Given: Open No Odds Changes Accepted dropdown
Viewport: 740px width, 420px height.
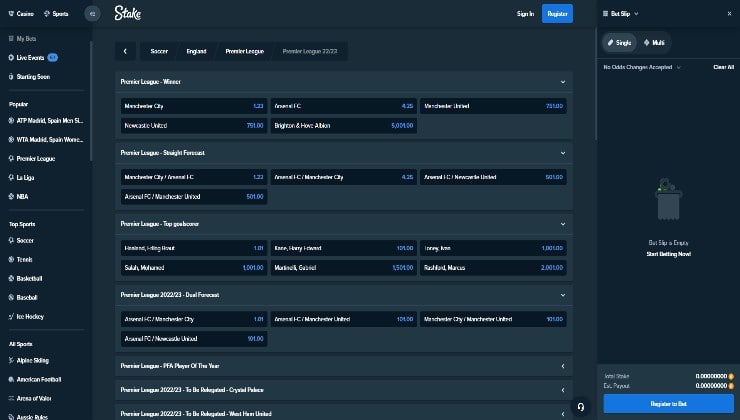Looking at the screenshot, I should coord(642,67).
